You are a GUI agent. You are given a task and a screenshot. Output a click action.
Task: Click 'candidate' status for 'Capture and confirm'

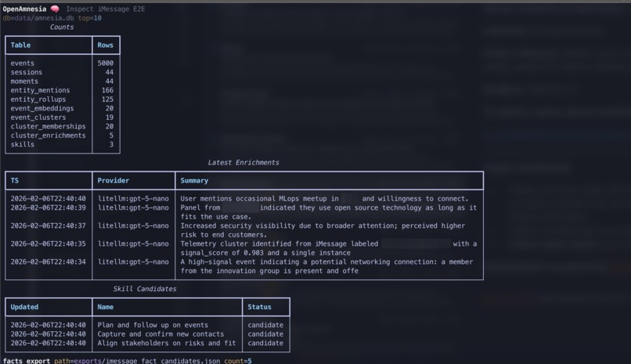(265, 334)
